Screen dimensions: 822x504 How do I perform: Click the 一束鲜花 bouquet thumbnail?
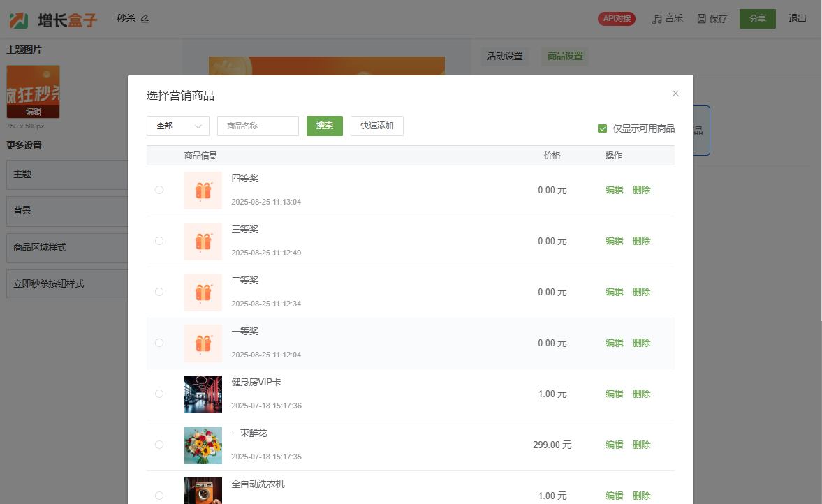[203, 445]
